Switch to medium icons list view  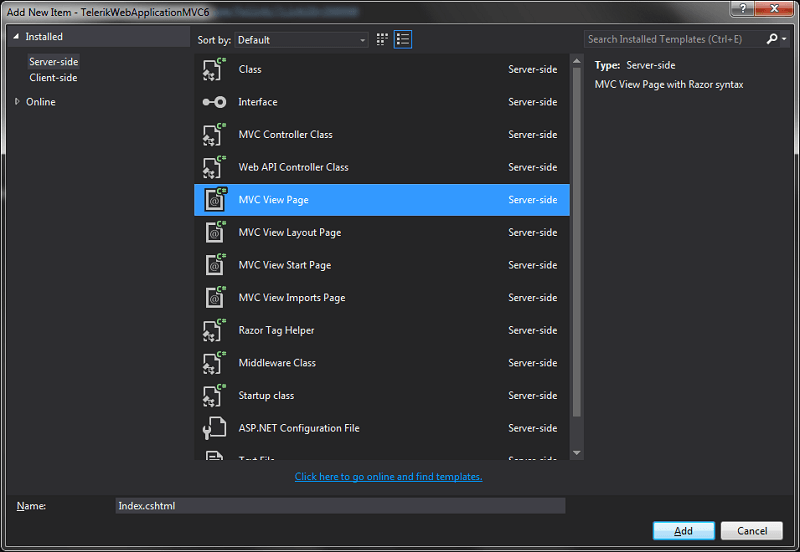[x=403, y=39]
